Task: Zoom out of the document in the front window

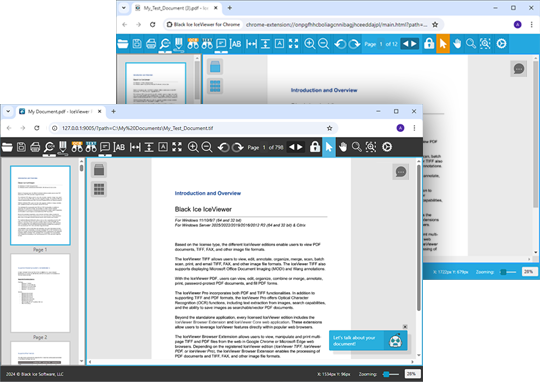Action: 207,147
